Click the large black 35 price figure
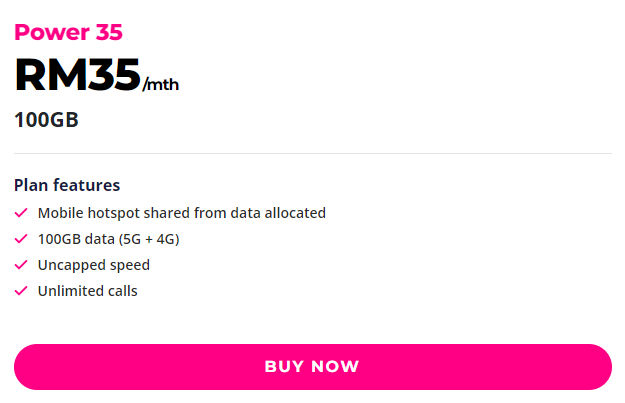Screen dimensions: 625x403 (114, 75)
